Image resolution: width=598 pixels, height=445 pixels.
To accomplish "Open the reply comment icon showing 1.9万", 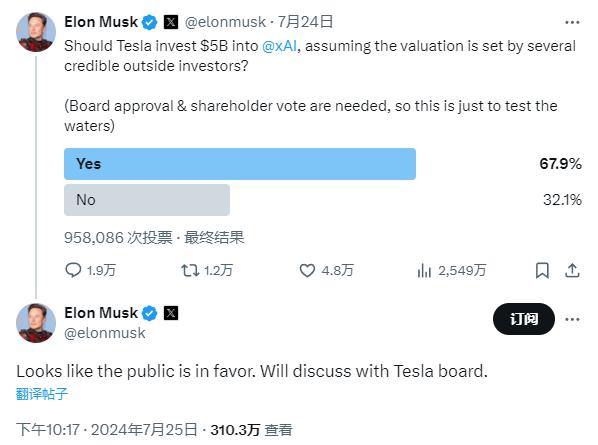I will click(73, 270).
